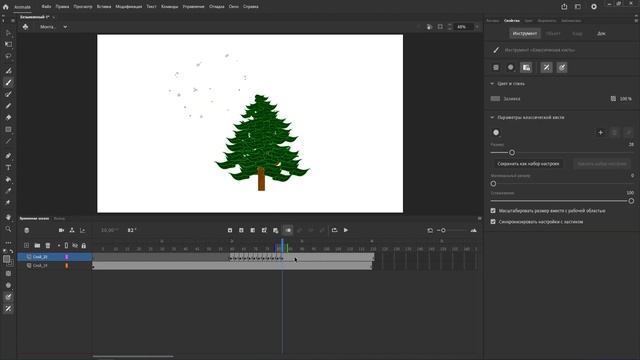Select the Selection arrow tool
Viewport: 640px width, 360px height.
[8, 33]
